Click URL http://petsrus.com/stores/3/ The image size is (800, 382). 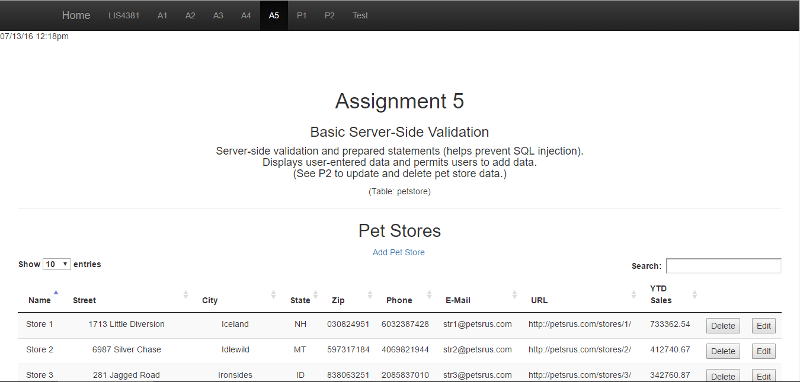(580, 375)
